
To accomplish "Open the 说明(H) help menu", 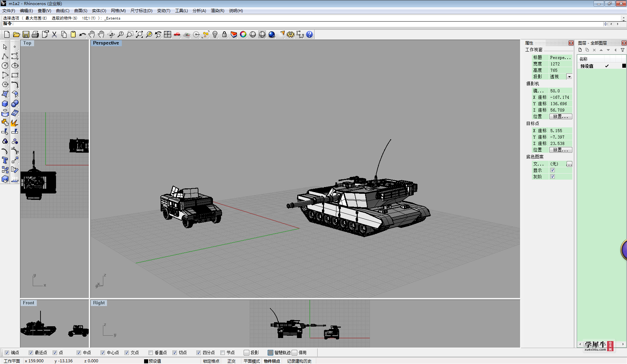I will [x=236, y=11].
